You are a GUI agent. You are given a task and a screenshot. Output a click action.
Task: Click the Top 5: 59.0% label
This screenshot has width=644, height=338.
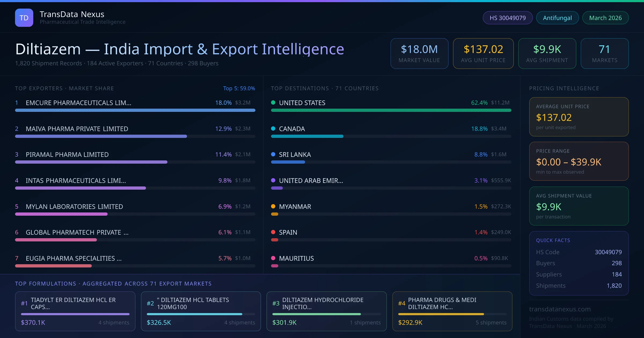tap(239, 88)
